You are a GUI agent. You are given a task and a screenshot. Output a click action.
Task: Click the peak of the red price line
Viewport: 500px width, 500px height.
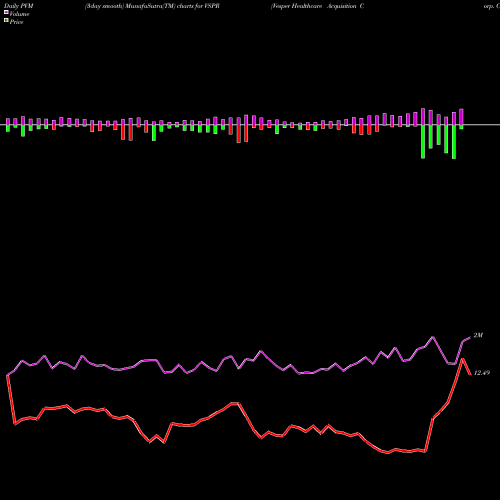pos(463,359)
